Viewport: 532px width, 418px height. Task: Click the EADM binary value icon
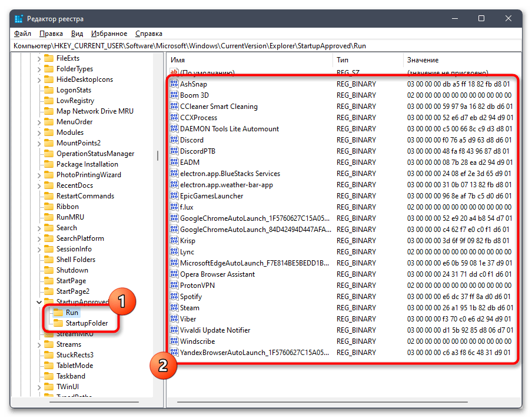point(174,162)
